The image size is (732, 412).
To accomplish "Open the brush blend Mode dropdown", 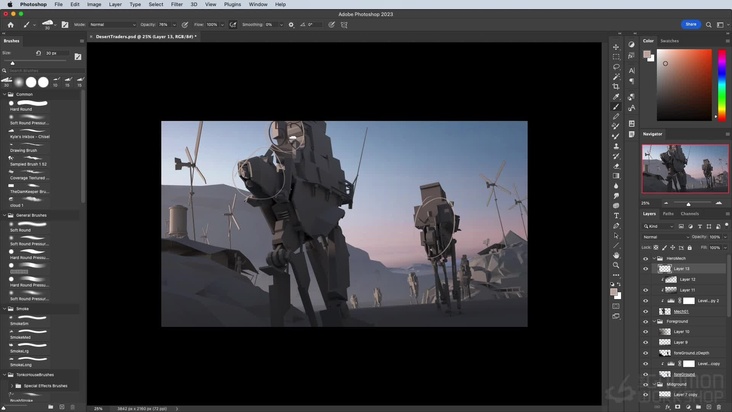I will [x=112, y=24].
